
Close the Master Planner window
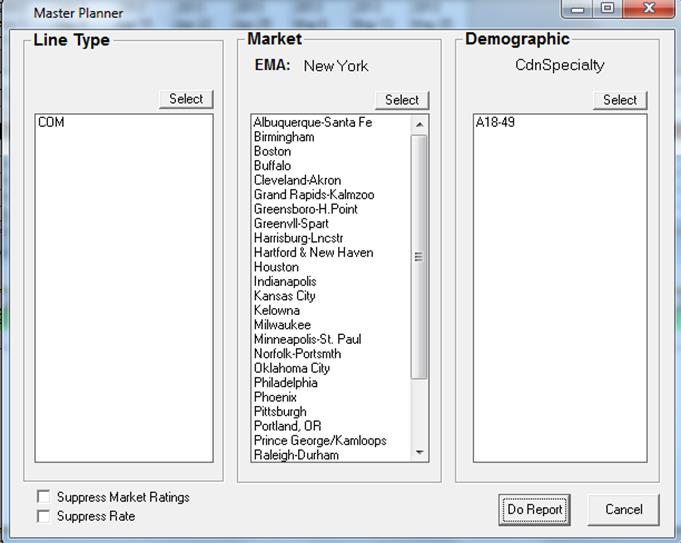click(651, 9)
